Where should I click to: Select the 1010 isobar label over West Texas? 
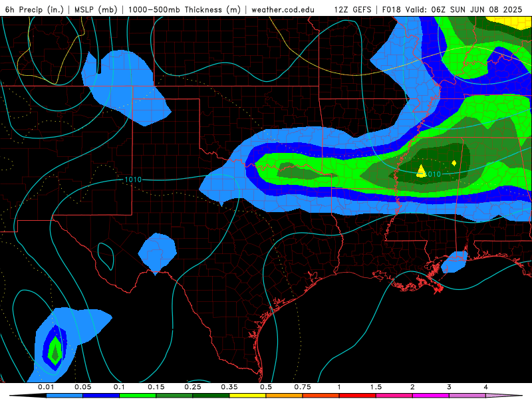coord(133,180)
